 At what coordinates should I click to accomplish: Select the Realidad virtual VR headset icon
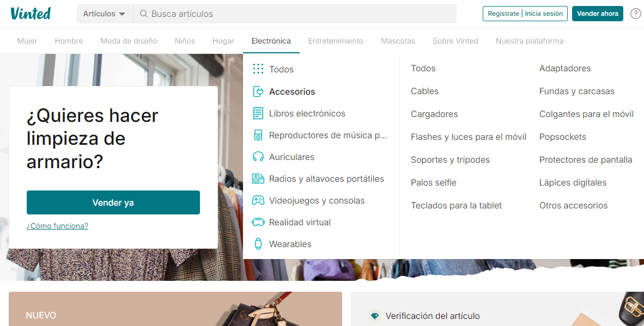(x=258, y=222)
